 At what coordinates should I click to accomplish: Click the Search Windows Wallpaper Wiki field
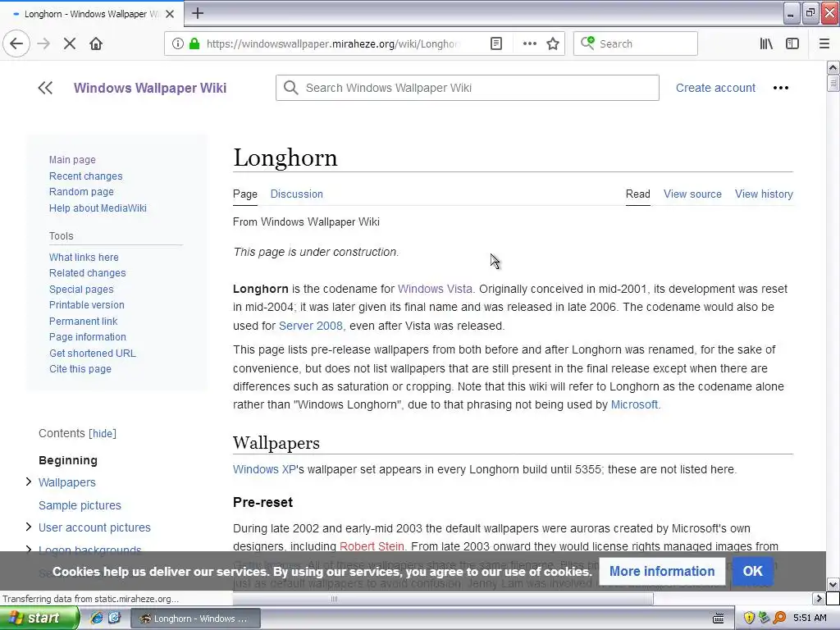pyautogui.click(x=467, y=88)
